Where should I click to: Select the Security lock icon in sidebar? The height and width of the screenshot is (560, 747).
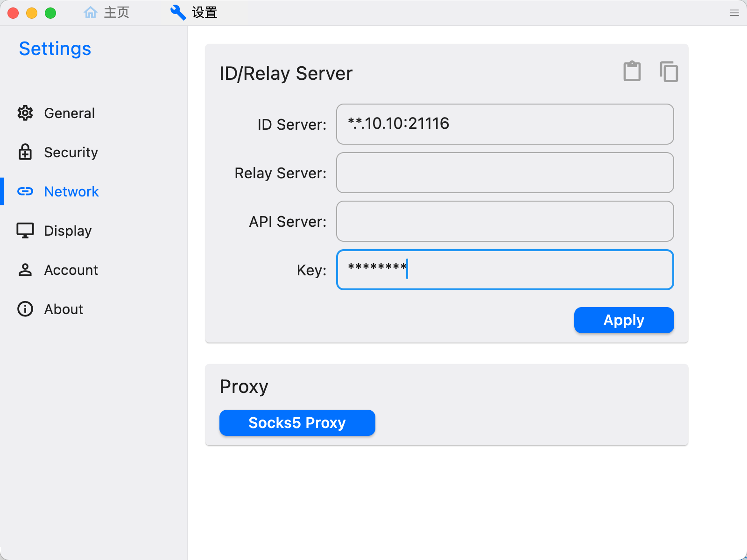25,152
